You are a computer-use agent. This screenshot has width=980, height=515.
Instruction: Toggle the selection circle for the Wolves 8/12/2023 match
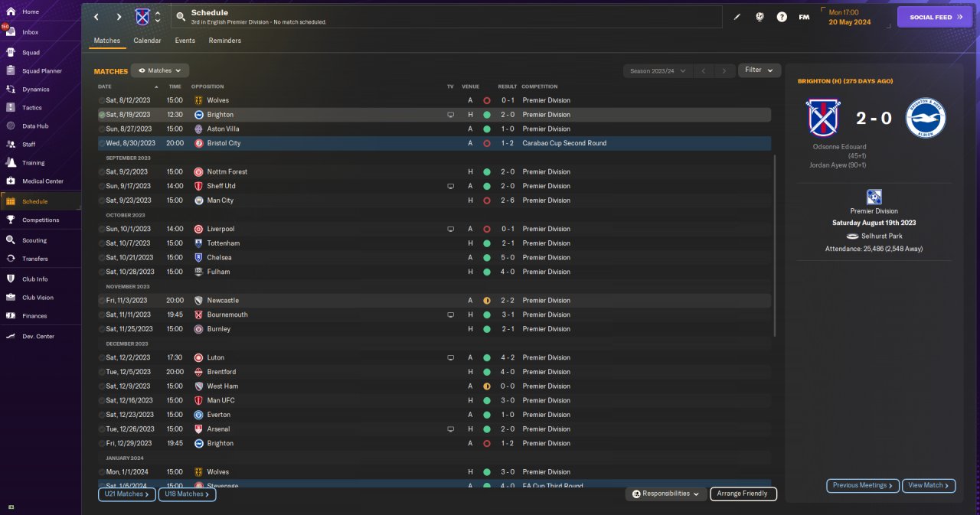tap(102, 100)
